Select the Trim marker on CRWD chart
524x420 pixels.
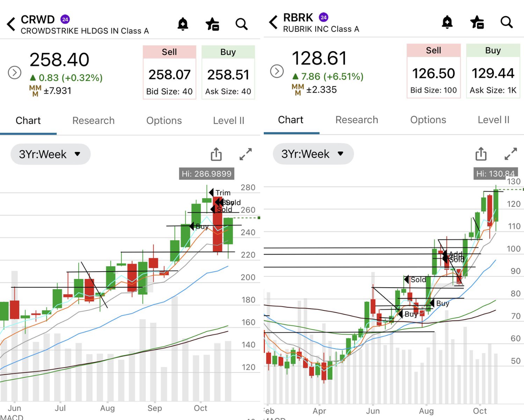tap(220, 193)
